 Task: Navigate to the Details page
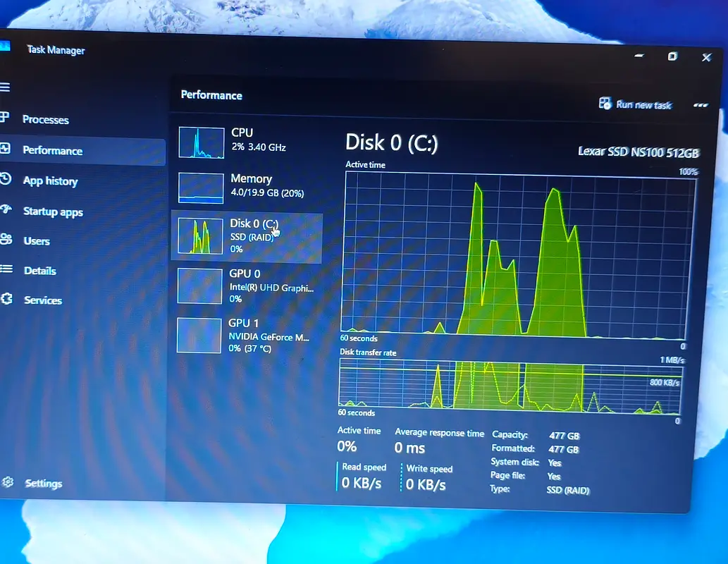pyautogui.click(x=40, y=271)
